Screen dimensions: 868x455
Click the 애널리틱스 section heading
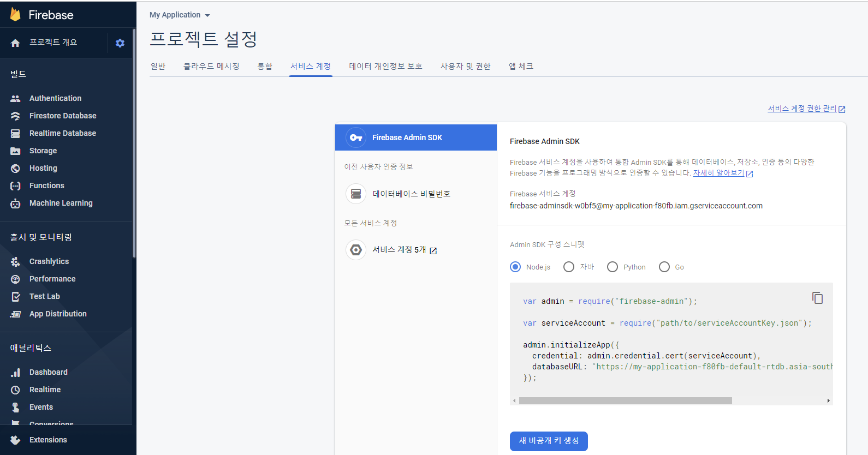(31, 348)
